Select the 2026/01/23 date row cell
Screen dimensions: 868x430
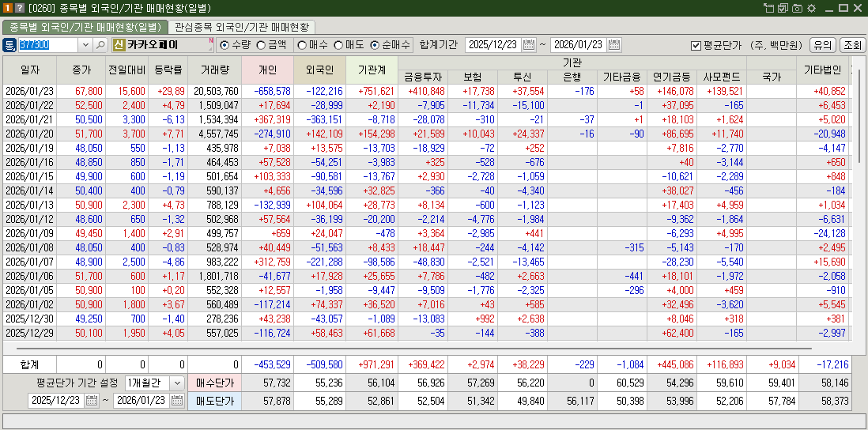tap(30, 92)
